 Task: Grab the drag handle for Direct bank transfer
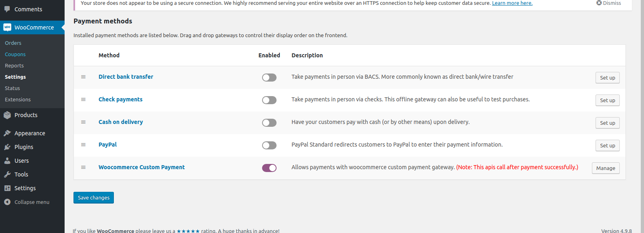click(x=83, y=77)
